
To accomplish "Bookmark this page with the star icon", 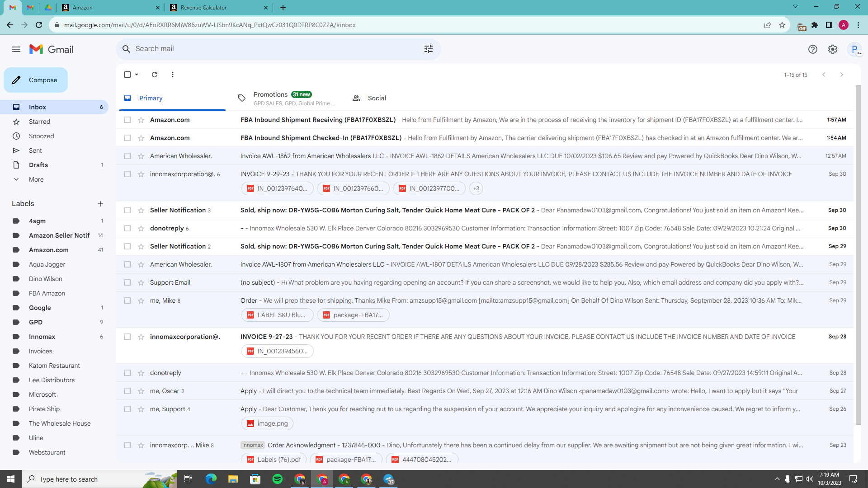I will [782, 25].
